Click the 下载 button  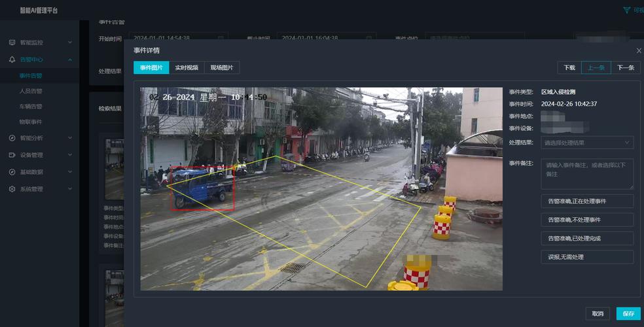click(x=569, y=67)
